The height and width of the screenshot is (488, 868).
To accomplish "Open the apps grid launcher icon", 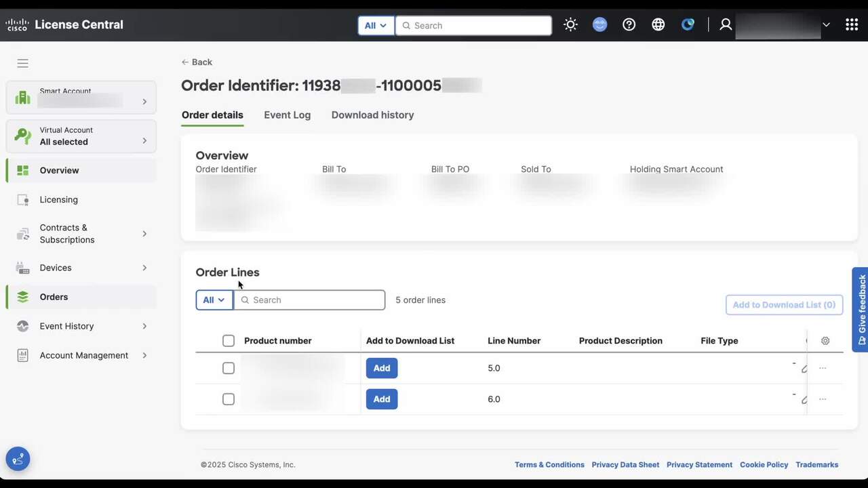I will click(x=852, y=25).
